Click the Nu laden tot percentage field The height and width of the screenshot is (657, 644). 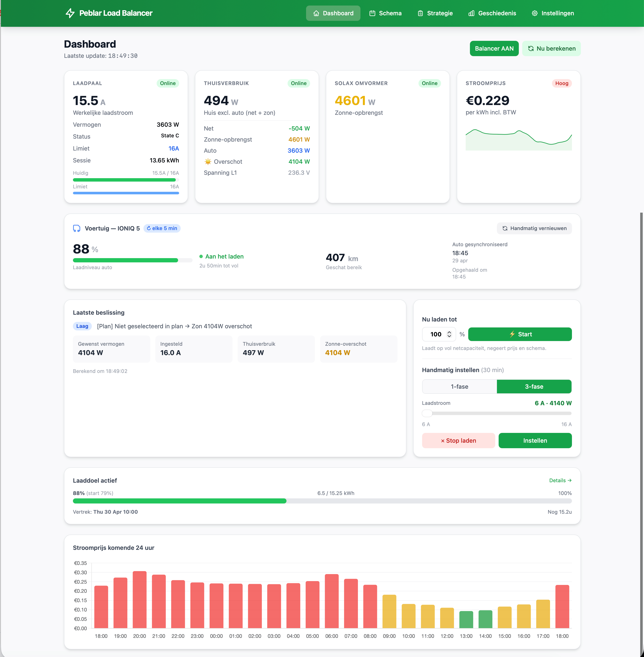coord(439,334)
